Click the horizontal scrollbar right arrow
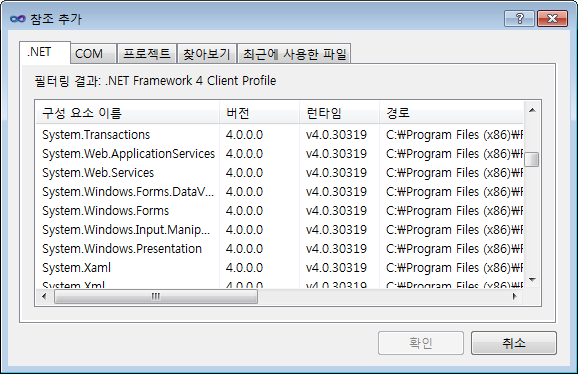 tap(515, 296)
